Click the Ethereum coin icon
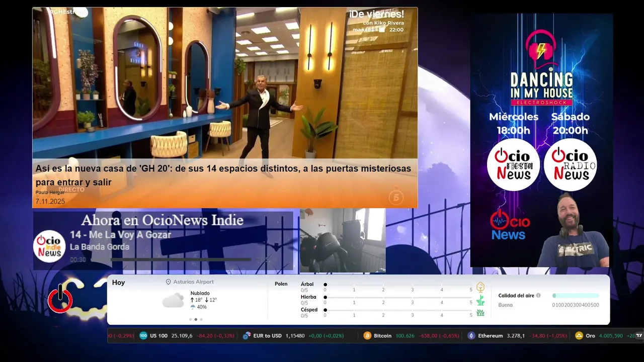This screenshot has height=362, width=644. [x=471, y=335]
